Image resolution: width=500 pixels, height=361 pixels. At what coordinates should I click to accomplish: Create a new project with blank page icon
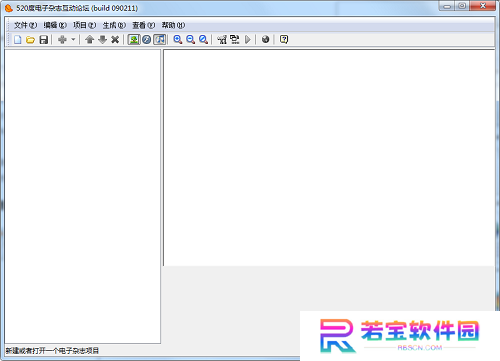(18, 40)
